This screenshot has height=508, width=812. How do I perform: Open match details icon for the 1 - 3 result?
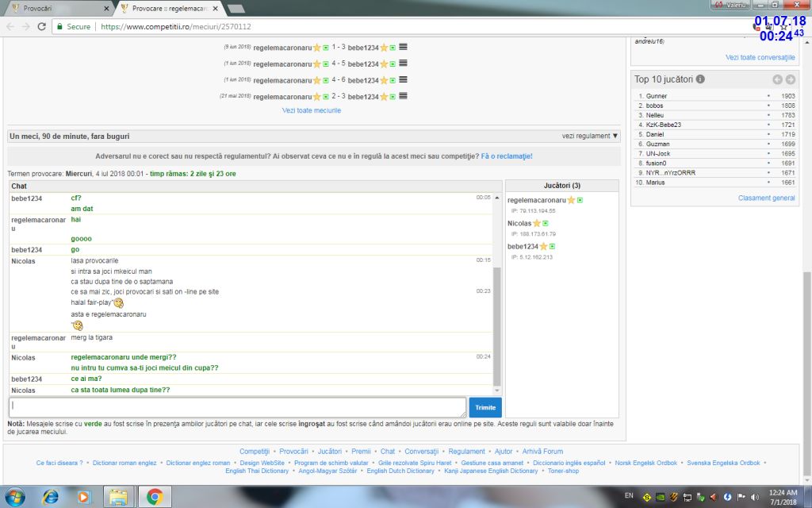pos(403,47)
